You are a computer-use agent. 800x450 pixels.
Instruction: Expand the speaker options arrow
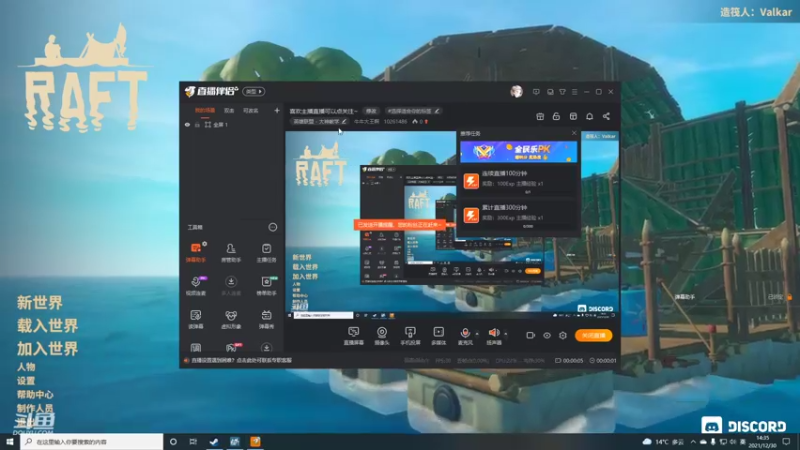click(x=506, y=334)
